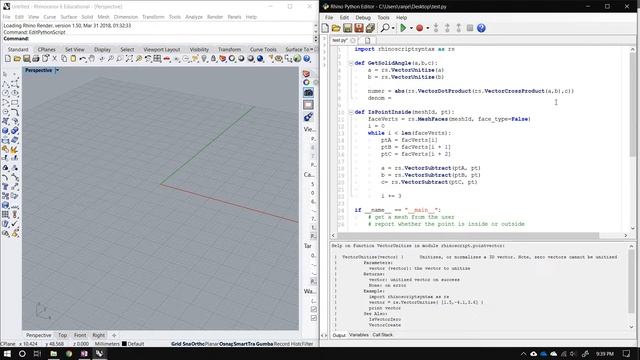Click four-viewport layout icon in Rhino toolbar
This screenshot has height=360, width=640.
click(158, 59)
